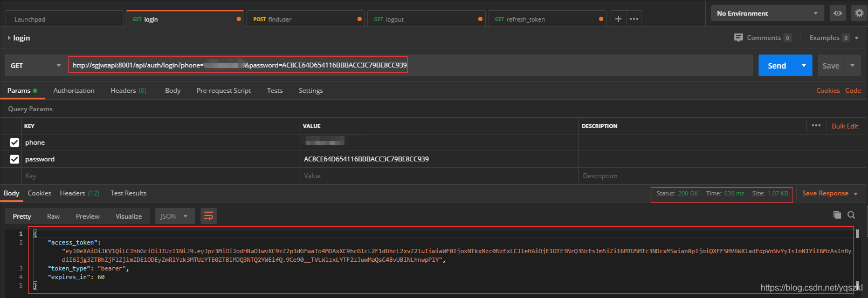Open the Pre-request Script tab
The width and height of the screenshot is (868, 298).
pyautogui.click(x=224, y=91)
